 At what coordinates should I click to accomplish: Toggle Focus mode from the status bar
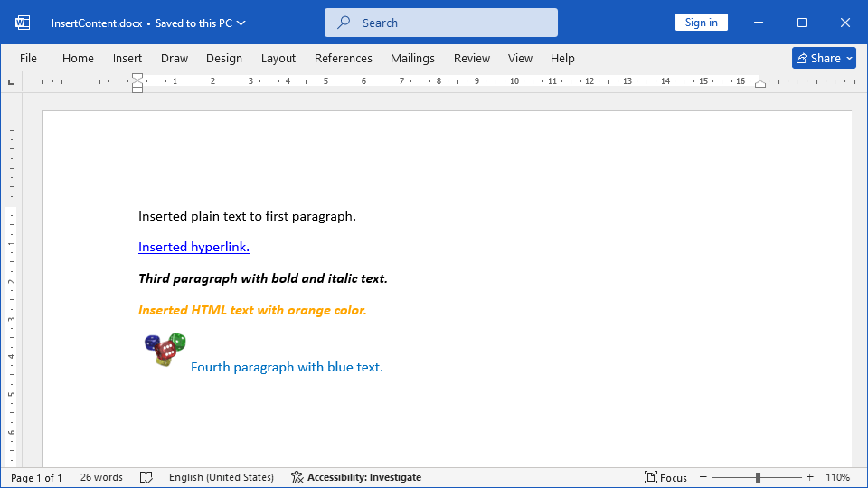[665, 477]
